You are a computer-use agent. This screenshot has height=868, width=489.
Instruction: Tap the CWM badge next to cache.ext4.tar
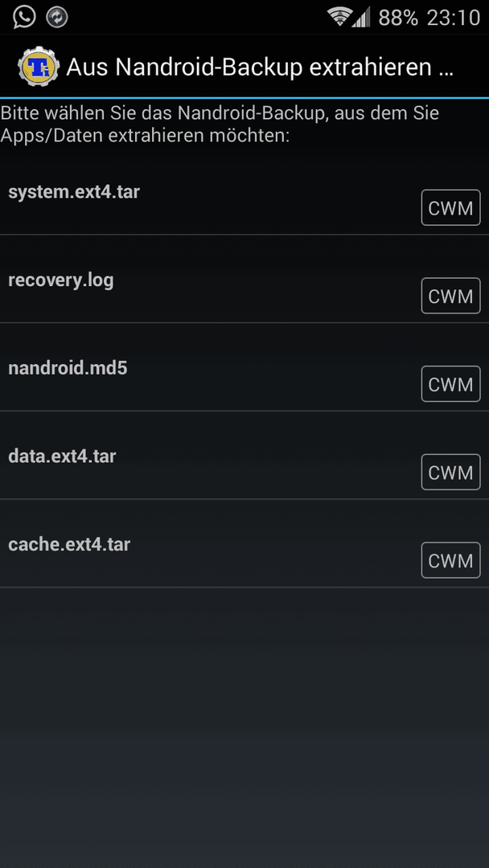point(450,559)
